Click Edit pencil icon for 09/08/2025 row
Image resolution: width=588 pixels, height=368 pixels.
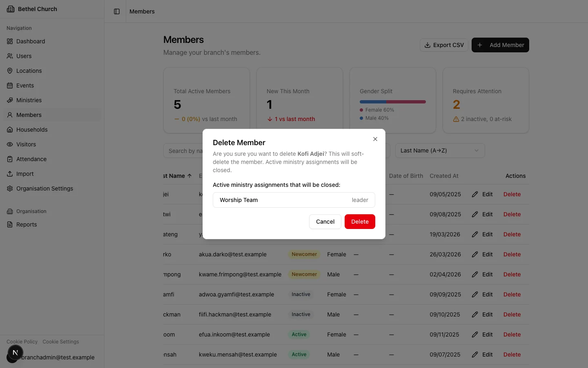(x=475, y=214)
